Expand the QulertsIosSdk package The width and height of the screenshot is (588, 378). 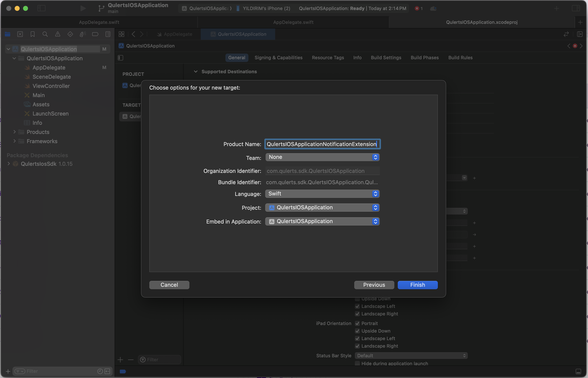tap(9, 164)
